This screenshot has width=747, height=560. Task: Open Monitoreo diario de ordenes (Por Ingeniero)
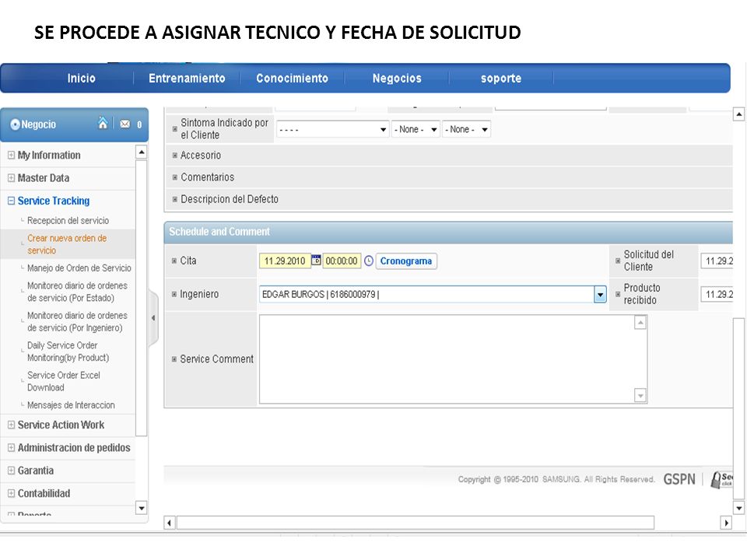coord(77,321)
